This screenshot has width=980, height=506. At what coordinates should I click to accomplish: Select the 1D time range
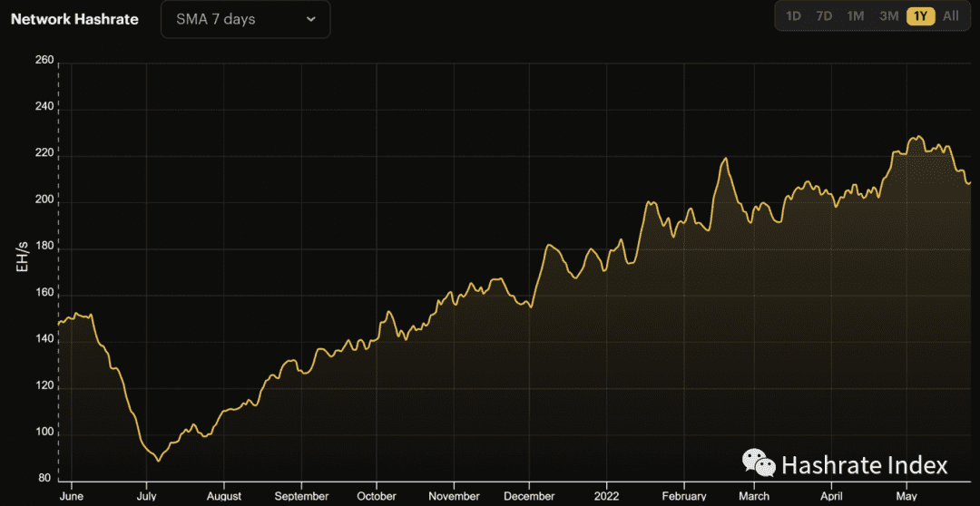point(793,16)
